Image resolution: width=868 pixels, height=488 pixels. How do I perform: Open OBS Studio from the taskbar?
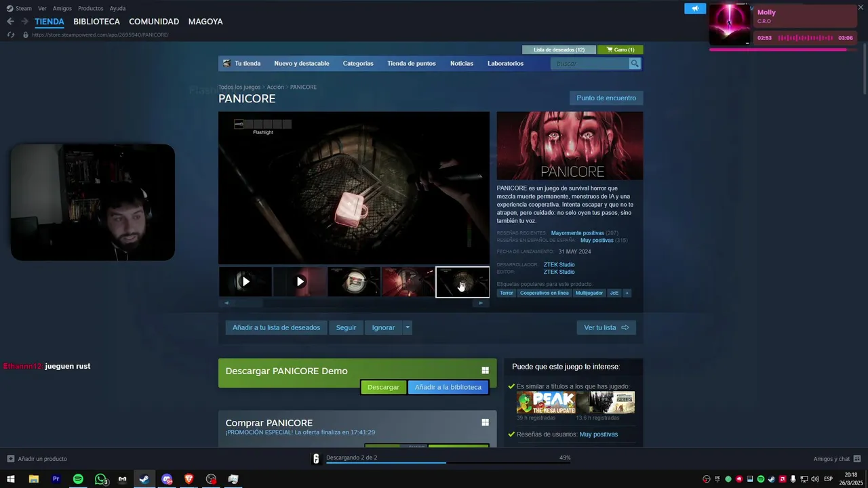(211, 479)
